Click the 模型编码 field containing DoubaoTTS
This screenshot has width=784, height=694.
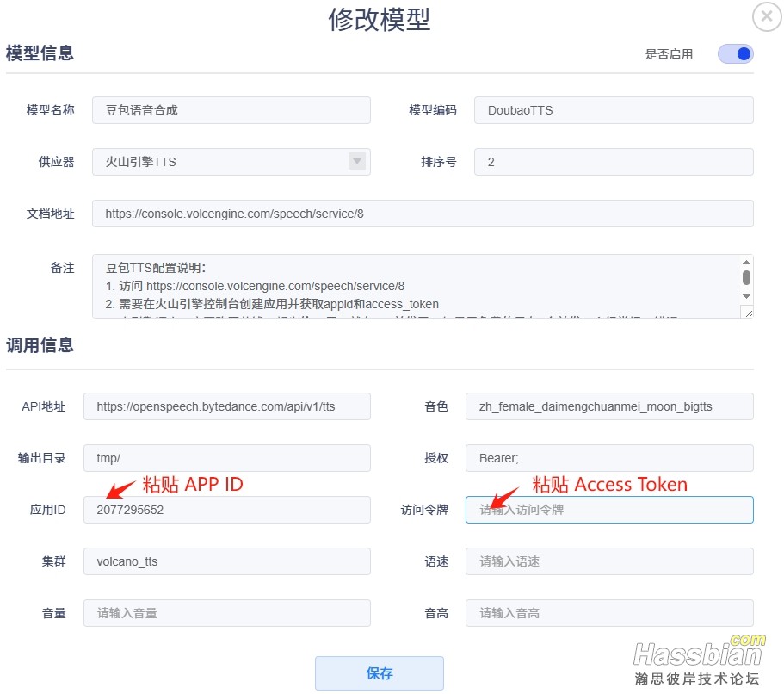click(614, 110)
